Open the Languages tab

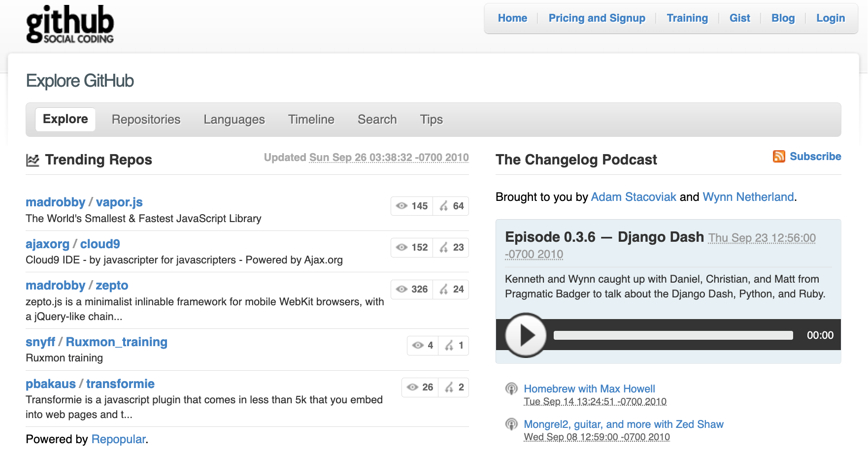234,120
